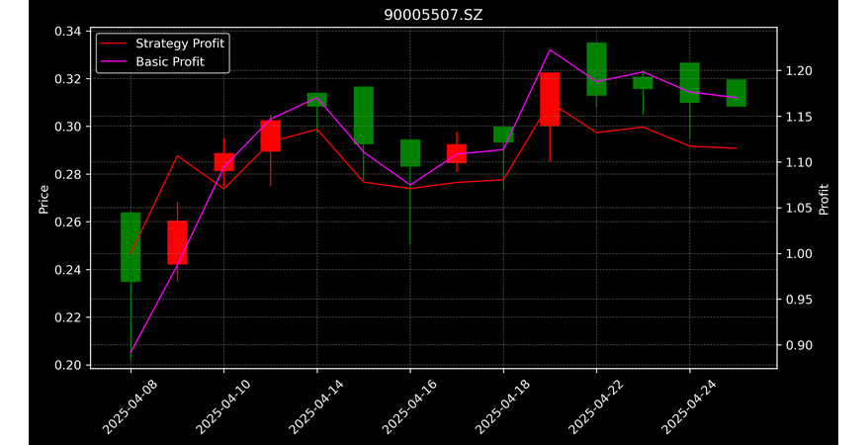
Task: Click the chart title 90005507.SZ
Action: [x=433, y=15]
